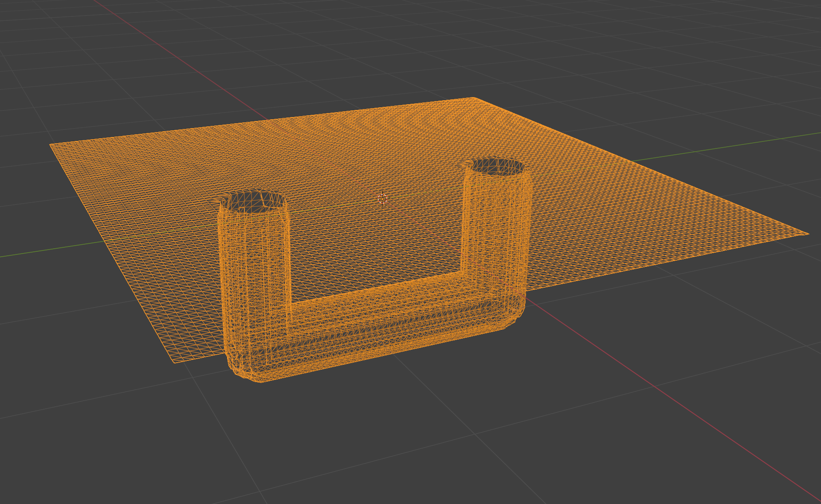Image resolution: width=821 pixels, height=504 pixels.
Task: Click the leftmost corner of the wireframe plane
Action: tap(51, 145)
